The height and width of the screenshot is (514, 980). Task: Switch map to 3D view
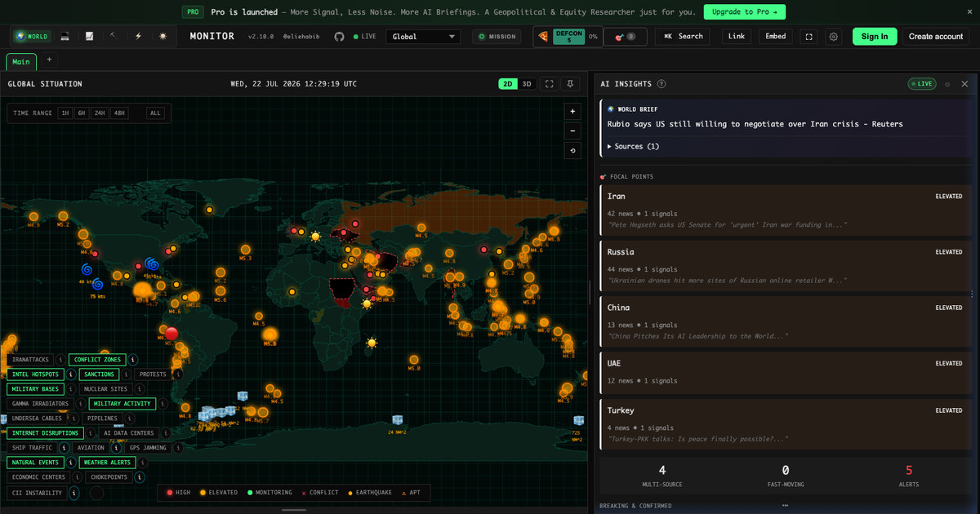click(x=527, y=84)
